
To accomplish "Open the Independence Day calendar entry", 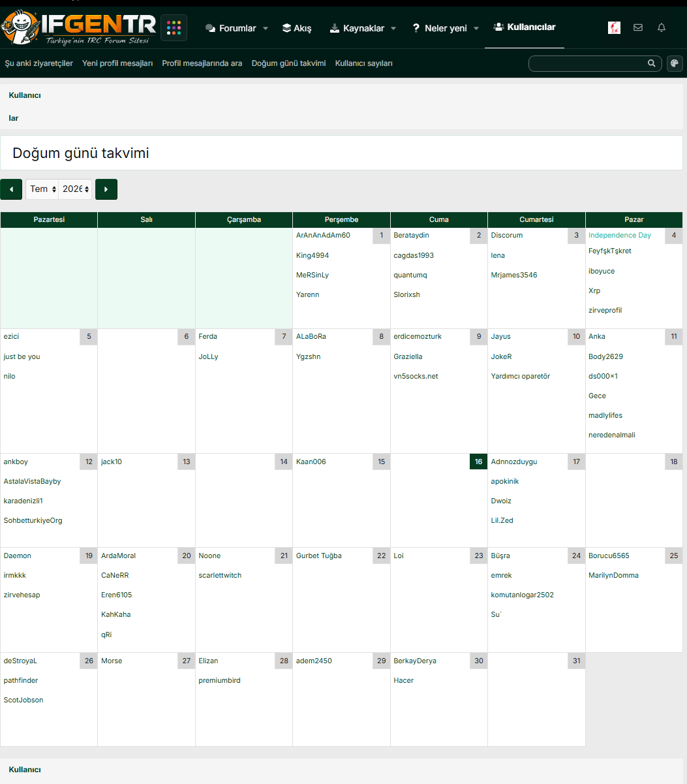I will [x=620, y=235].
